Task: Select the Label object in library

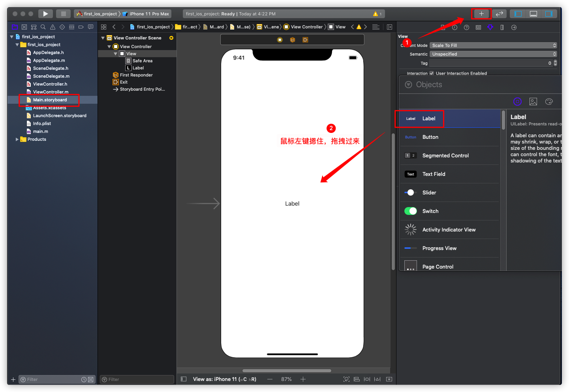Action: coord(450,119)
